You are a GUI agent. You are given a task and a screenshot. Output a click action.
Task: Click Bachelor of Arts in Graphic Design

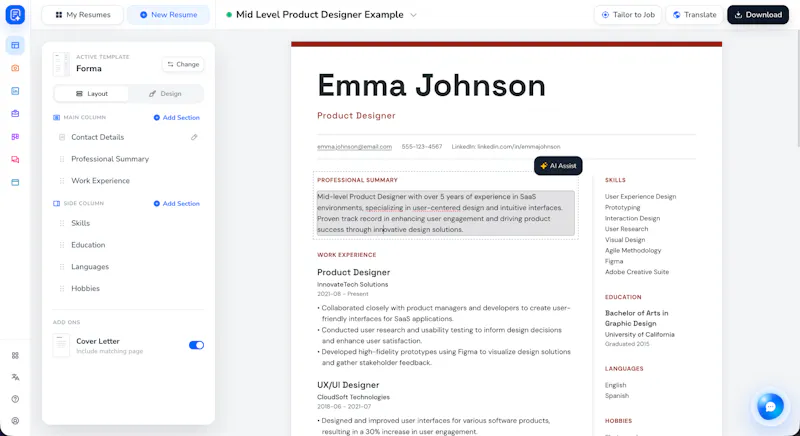point(637,318)
